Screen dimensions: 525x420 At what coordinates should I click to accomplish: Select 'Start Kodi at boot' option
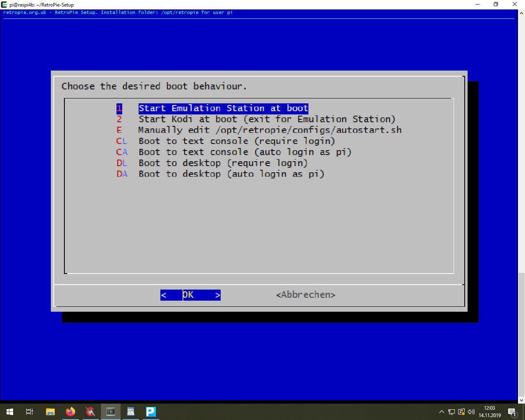(267, 119)
